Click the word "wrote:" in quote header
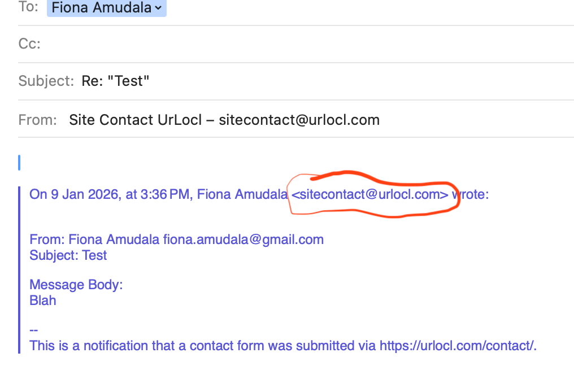 coord(471,195)
